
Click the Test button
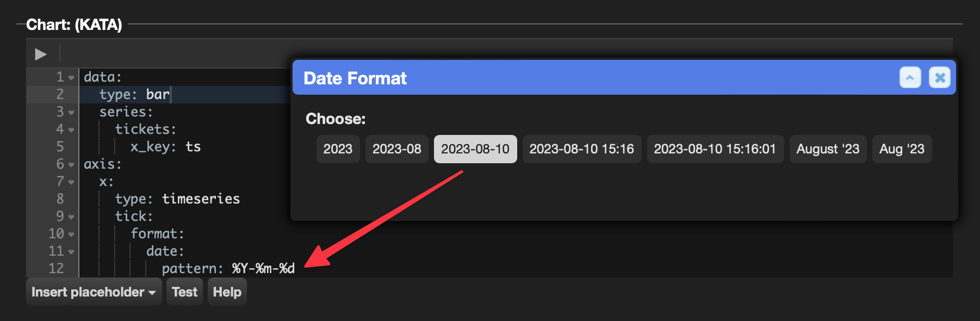(184, 292)
